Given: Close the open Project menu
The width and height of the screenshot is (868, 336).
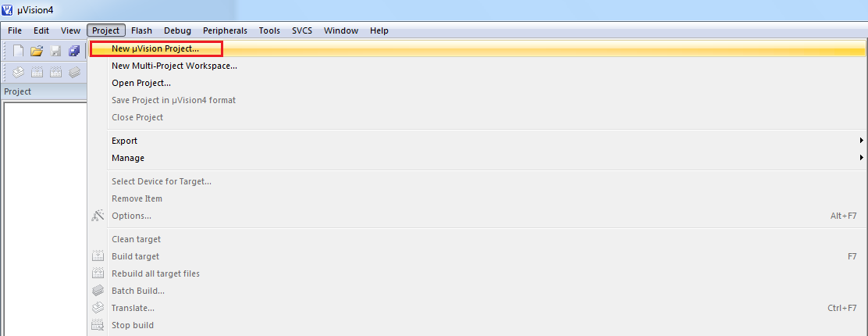Looking at the screenshot, I should coord(106,30).
